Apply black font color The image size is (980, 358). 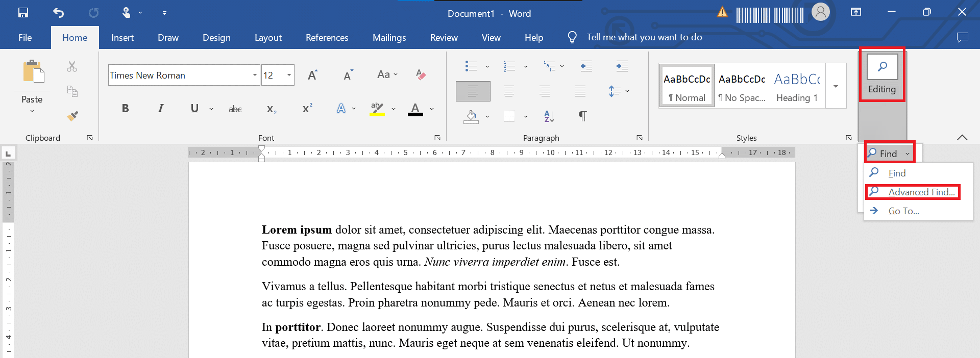tap(415, 109)
